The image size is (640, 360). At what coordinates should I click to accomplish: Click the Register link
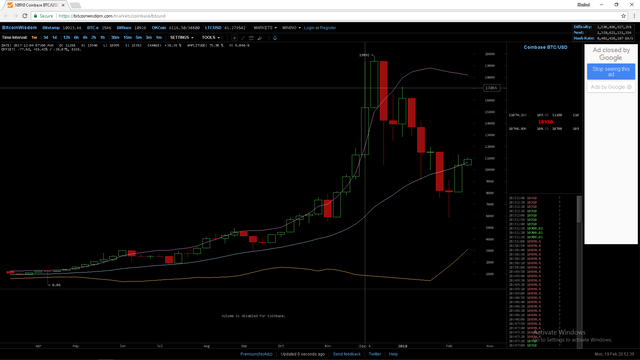(x=328, y=28)
